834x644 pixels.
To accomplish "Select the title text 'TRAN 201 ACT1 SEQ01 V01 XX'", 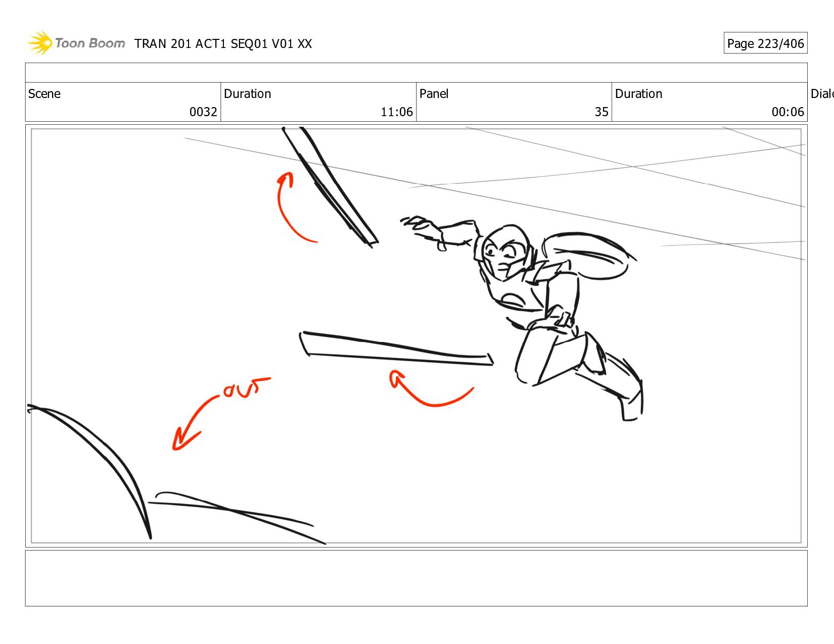I will 223,44.
